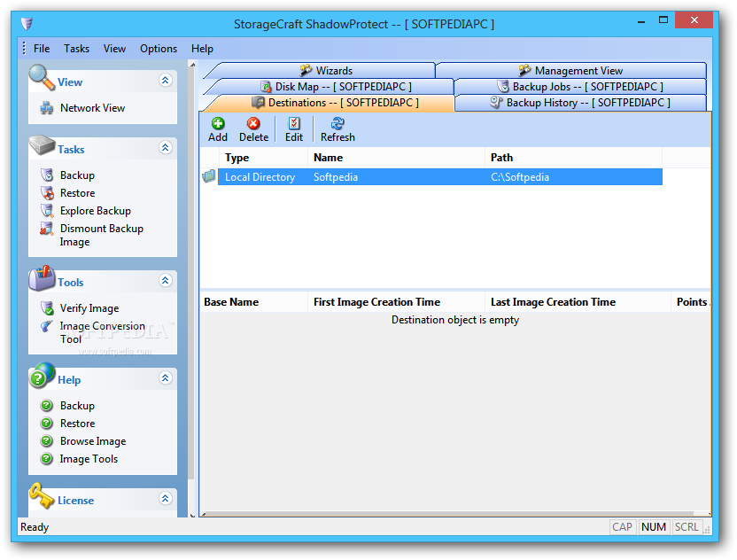This screenshot has height=560, width=737.
Task: Collapse the View panel with its chevron
Action: 165,81
